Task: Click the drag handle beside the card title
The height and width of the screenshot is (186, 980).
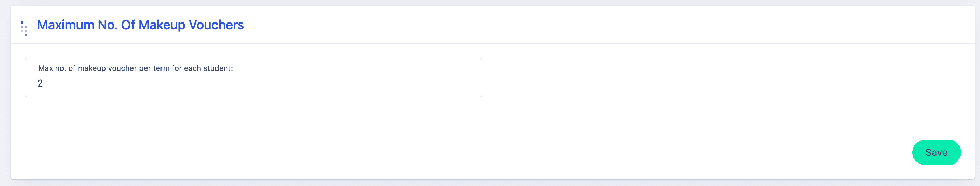Action: pyautogui.click(x=24, y=28)
